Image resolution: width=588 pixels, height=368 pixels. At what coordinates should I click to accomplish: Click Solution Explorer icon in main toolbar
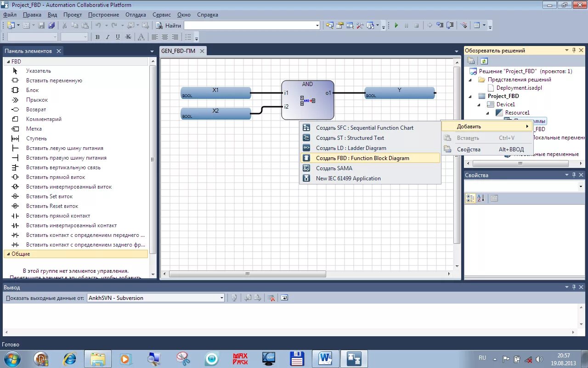[x=329, y=26]
